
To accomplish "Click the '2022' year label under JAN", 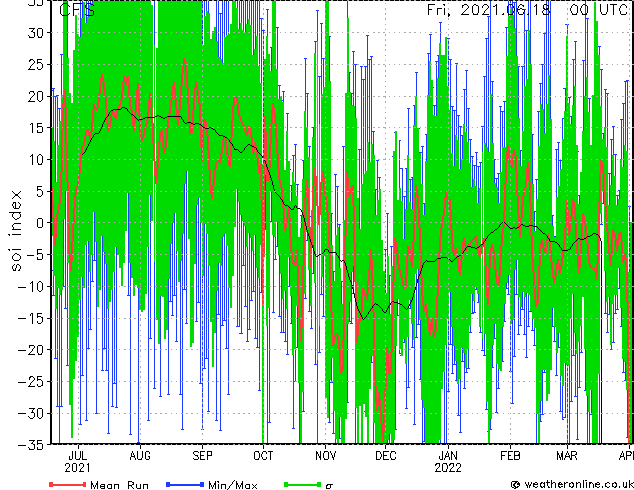I will [x=448, y=468].
